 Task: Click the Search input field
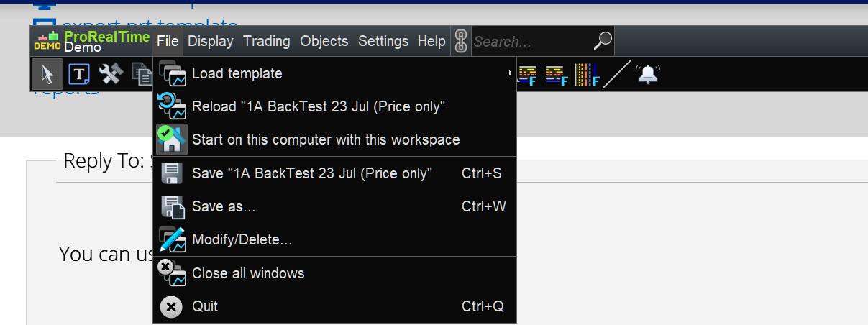531,42
